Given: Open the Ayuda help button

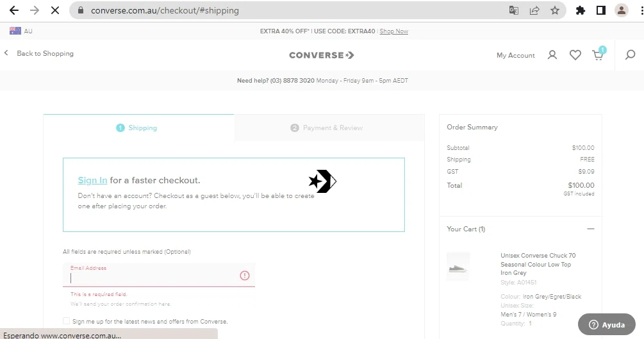Looking at the screenshot, I should coord(607,325).
